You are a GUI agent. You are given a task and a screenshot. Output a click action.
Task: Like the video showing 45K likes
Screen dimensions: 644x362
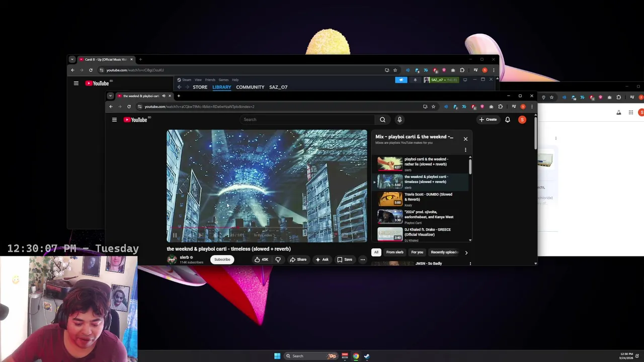point(261,259)
